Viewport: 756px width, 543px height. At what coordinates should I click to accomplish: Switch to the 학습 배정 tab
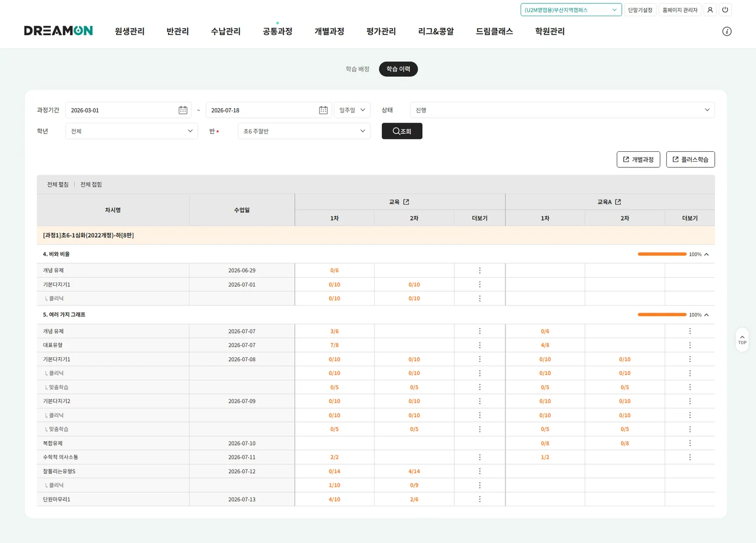click(357, 69)
